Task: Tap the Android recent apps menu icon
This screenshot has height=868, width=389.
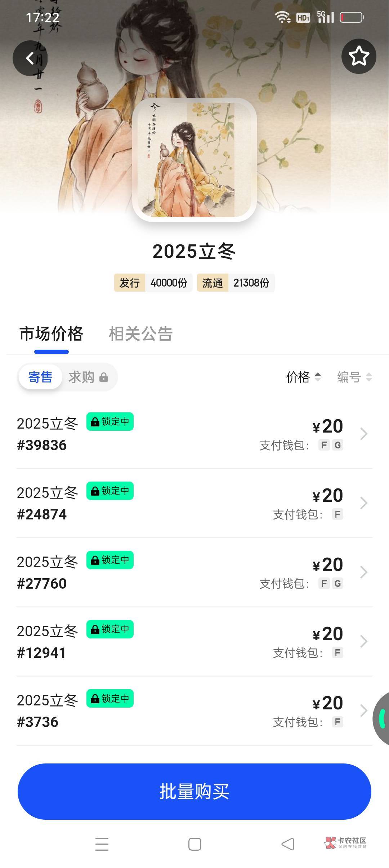Action: [102, 844]
